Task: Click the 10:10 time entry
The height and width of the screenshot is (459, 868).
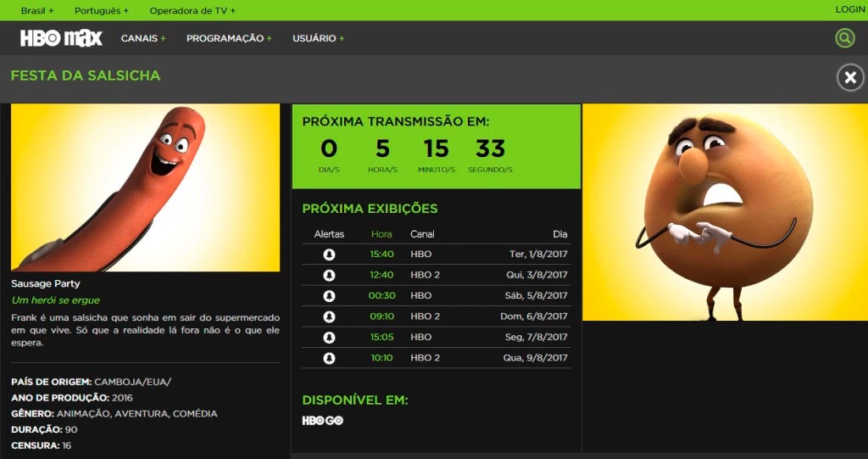Action: tap(382, 358)
